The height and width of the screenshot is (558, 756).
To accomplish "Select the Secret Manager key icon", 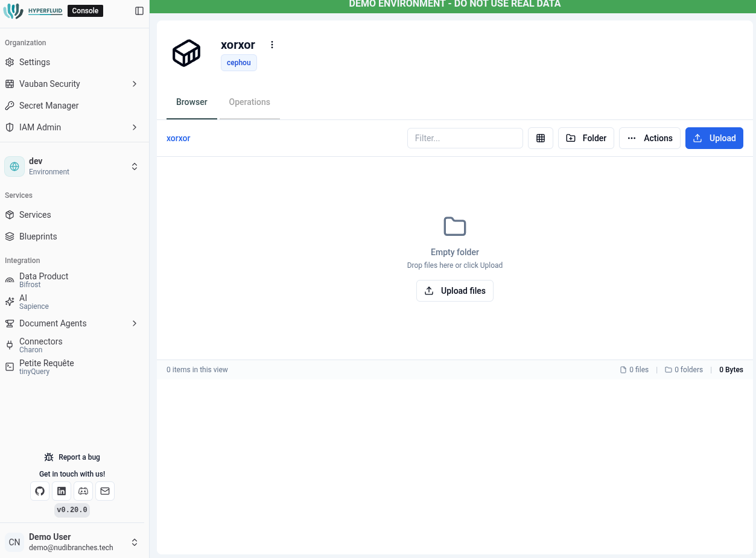I will (x=9, y=106).
